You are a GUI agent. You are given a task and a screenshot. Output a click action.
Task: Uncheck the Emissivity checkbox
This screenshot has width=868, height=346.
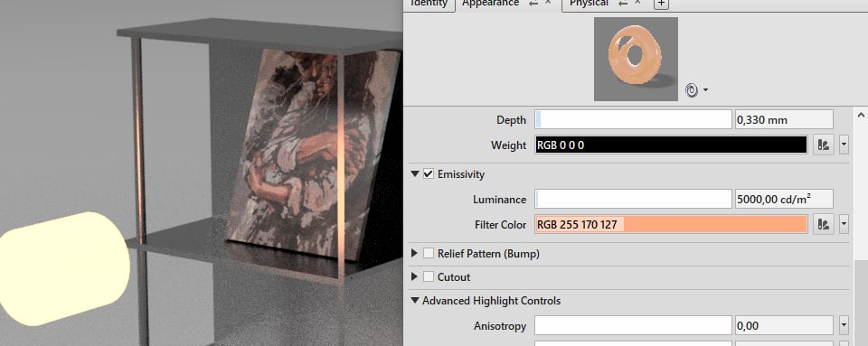coord(429,174)
